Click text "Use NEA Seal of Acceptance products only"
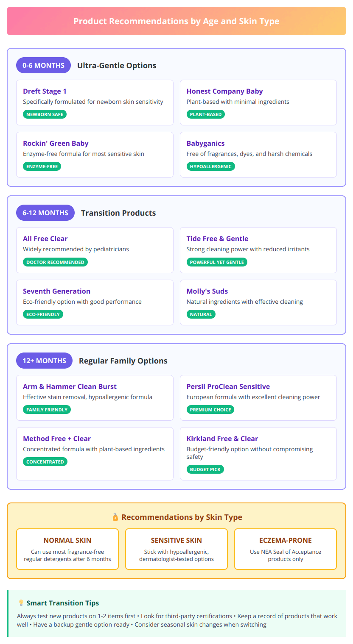The height and width of the screenshot is (644, 353). click(x=286, y=555)
